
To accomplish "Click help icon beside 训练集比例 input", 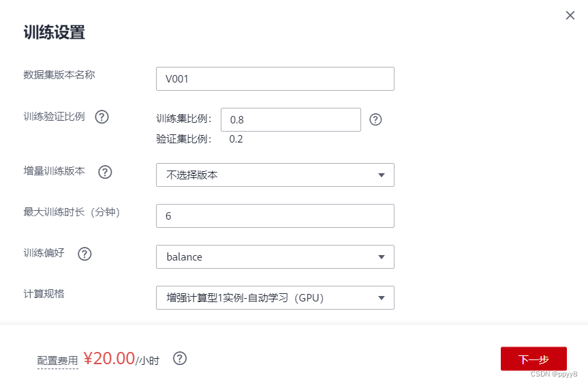I will [375, 119].
